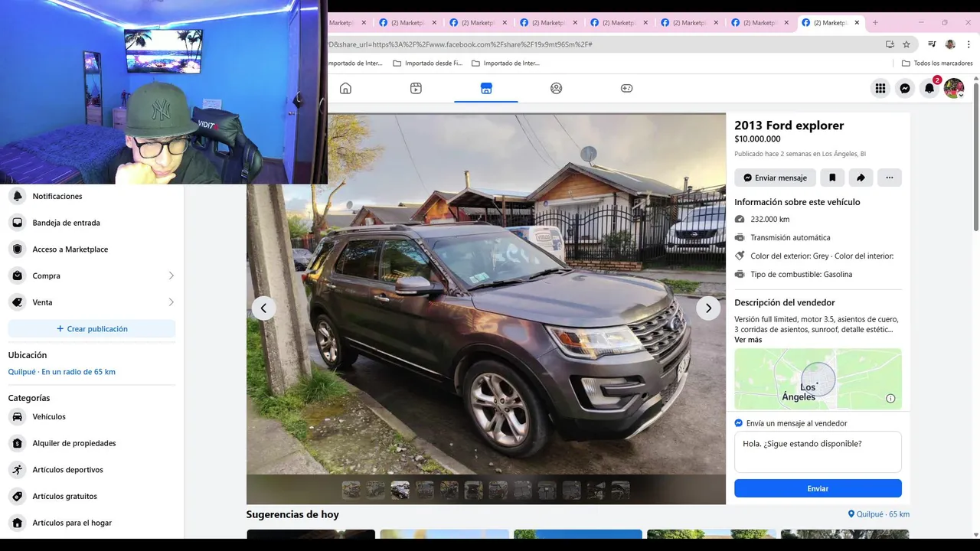Click the blue Enviar button
Image resolution: width=980 pixels, height=551 pixels.
click(818, 488)
